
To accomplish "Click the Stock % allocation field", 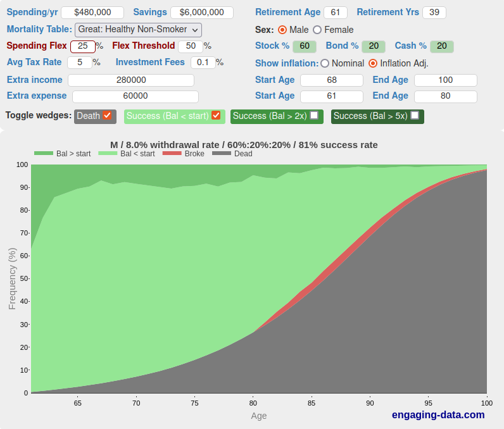I will (305, 46).
